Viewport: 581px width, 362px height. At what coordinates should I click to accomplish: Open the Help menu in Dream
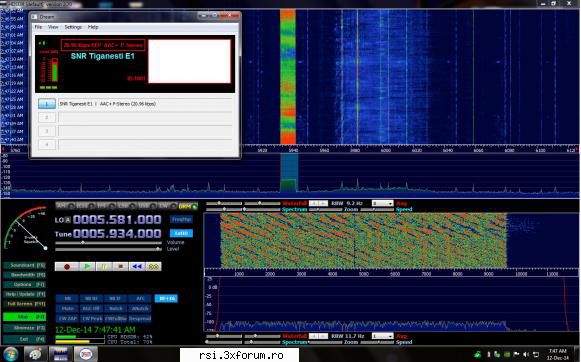click(x=93, y=27)
